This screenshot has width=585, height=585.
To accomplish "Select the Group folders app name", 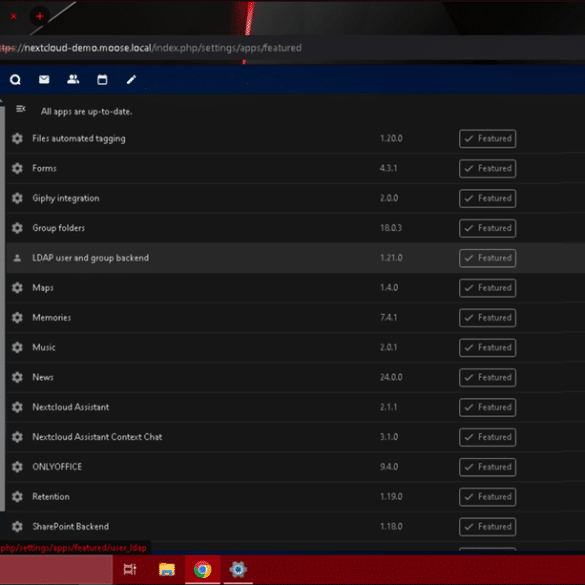I will tap(58, 228).
